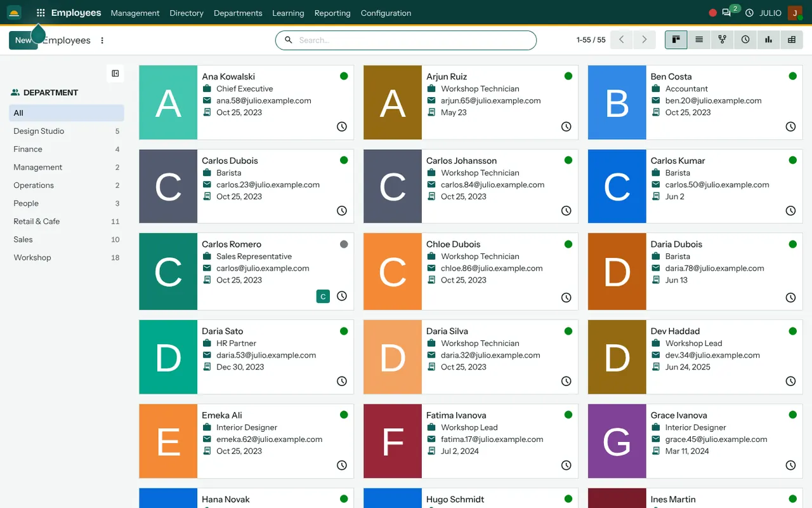Open activity clock on Ana Kowalski card
Viewport: 812px width, 508px height.
(342, 126)
